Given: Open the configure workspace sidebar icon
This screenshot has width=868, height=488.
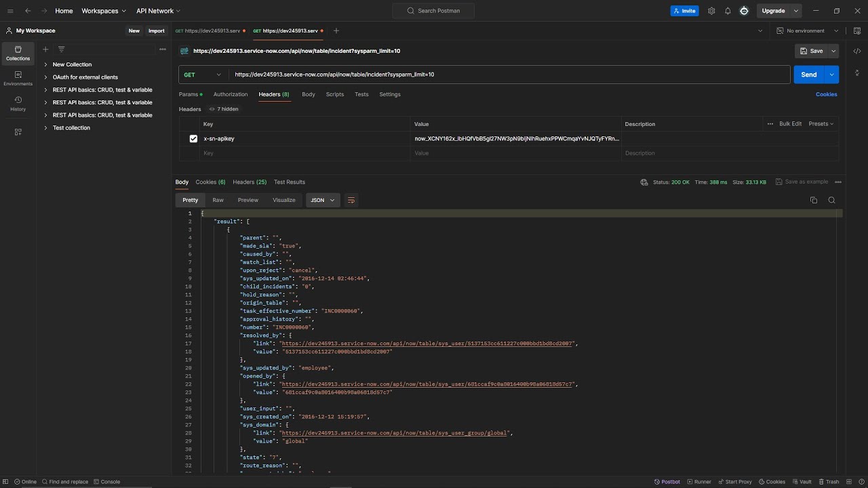Looking at the screenshot, I should coord(18,132).
